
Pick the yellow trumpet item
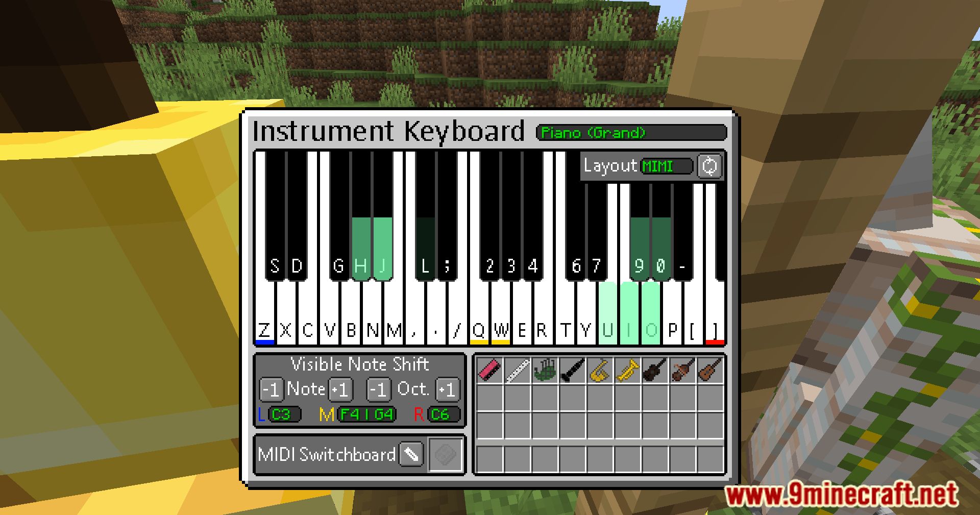coord(627,370)
